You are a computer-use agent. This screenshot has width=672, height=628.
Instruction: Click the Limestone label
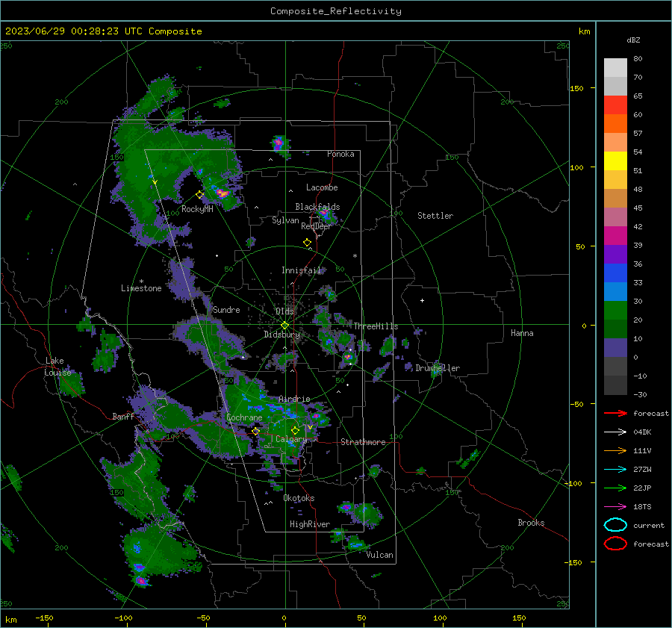[x=141, y=288]
